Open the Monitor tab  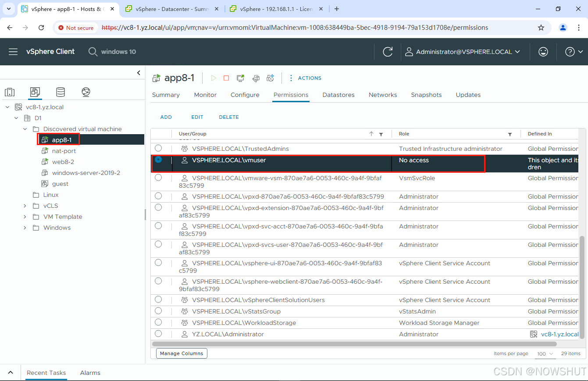coord(205,95)
